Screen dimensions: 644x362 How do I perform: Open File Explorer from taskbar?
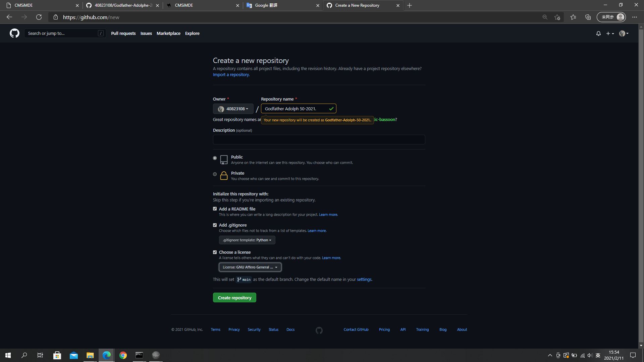click(90, 355)
